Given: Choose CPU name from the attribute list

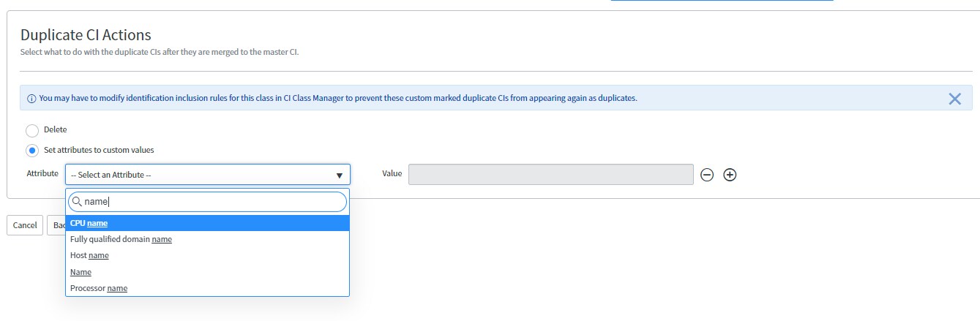Looking at the screenshot, I should pyautogui.click(x=208, y=223).
